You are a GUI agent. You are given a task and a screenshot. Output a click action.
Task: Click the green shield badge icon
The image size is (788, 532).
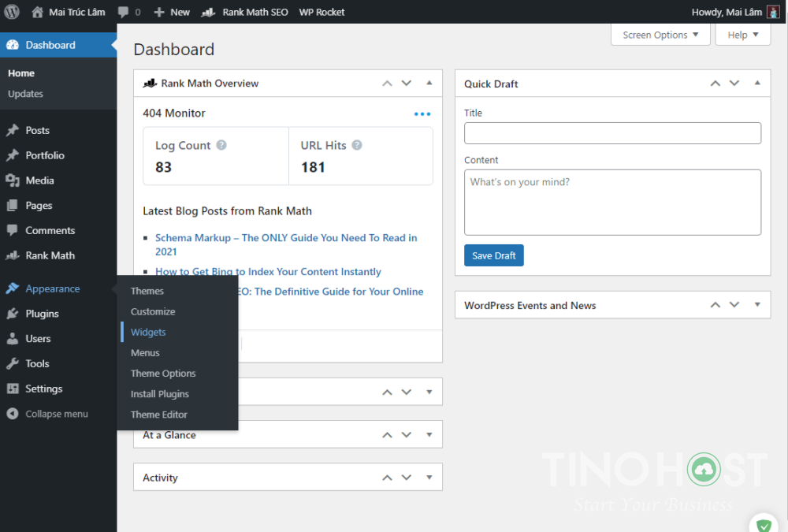pos(764,525)
